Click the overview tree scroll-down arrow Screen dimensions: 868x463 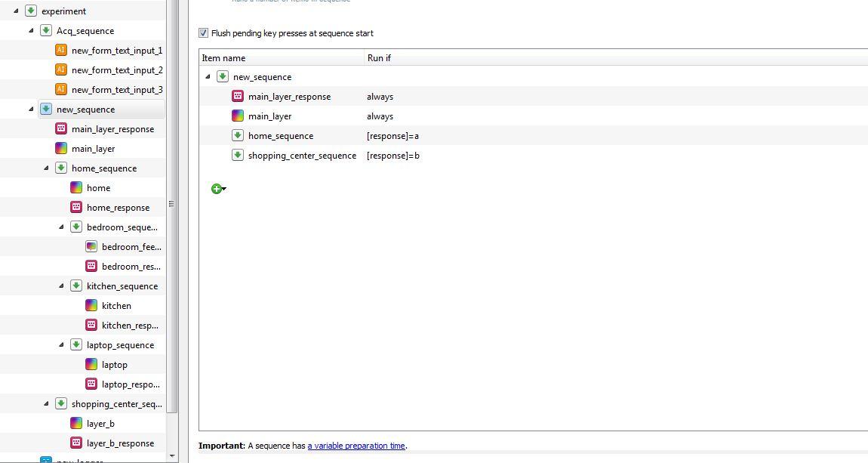pyautogui.click(x=172, y=456)
